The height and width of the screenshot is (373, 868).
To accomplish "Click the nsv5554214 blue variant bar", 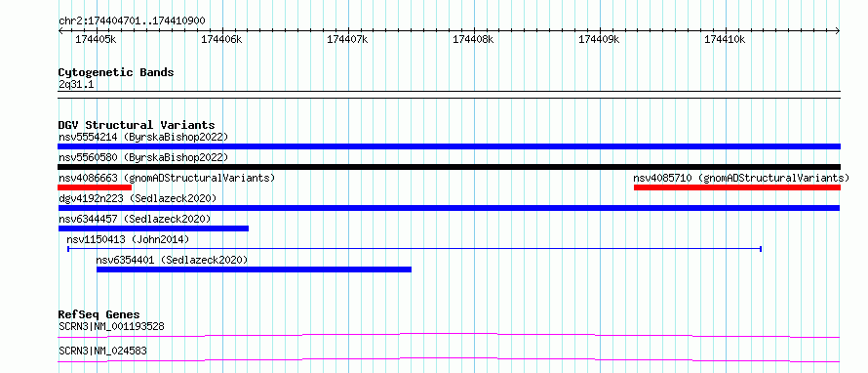I will (449, 146).
